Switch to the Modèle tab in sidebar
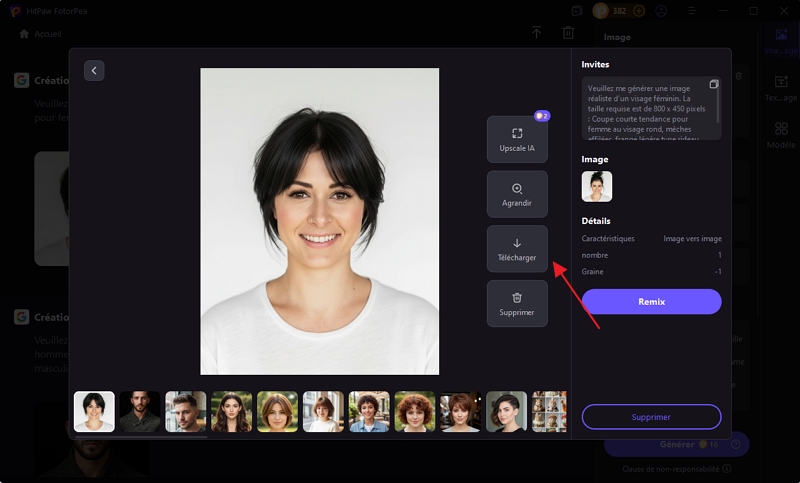The width and height of the screenshot is (800, 483). coord(781,136)
